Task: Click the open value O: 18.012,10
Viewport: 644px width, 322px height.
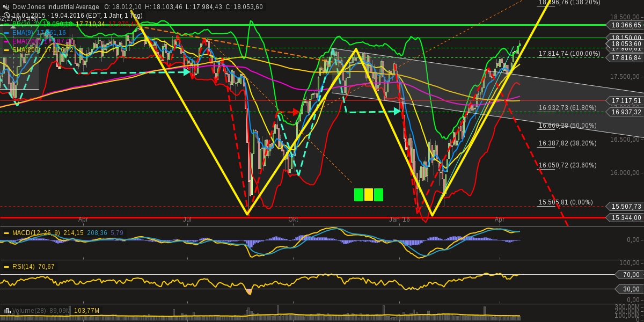Action: click(123, 6)
